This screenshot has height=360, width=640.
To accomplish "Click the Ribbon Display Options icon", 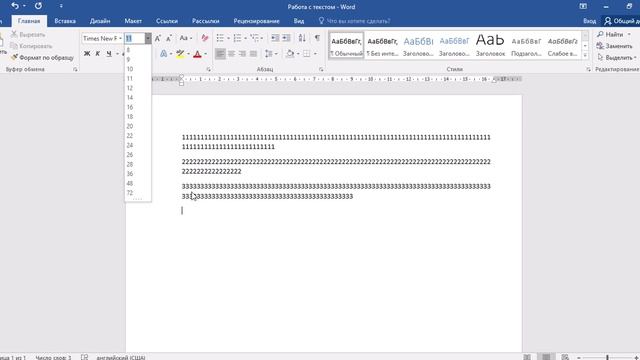I will coord(583,6).
